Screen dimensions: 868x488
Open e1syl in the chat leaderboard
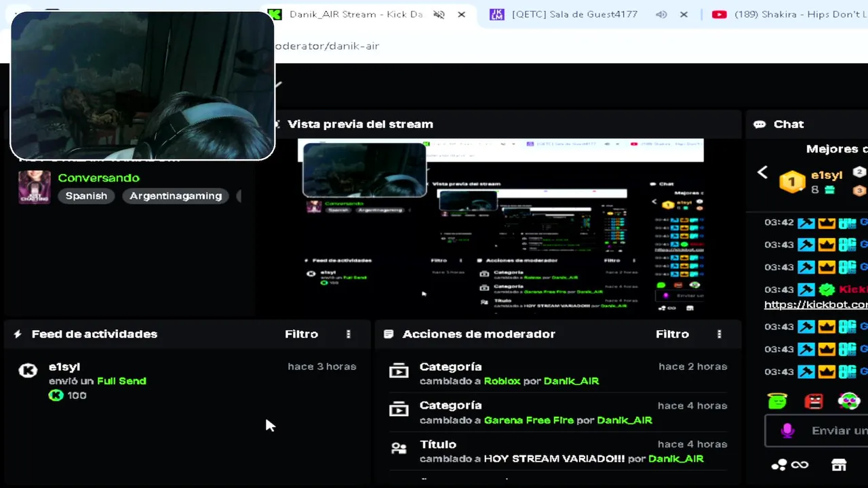827,175
